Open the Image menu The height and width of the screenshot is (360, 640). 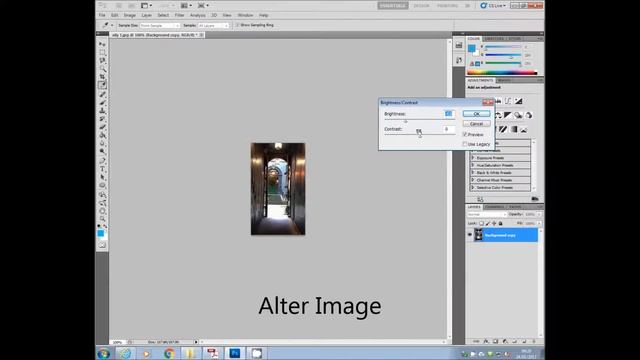129,15
